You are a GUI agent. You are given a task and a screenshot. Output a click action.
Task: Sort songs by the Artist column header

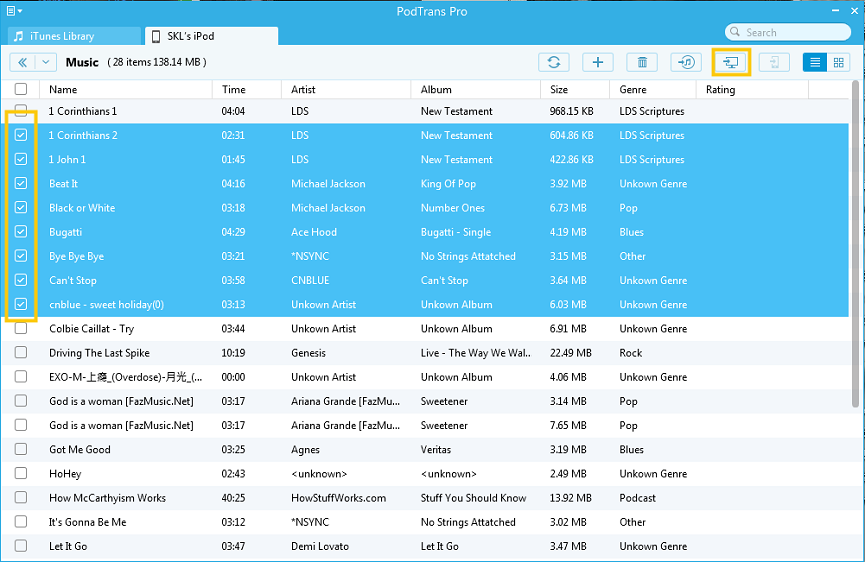(303, 89)
